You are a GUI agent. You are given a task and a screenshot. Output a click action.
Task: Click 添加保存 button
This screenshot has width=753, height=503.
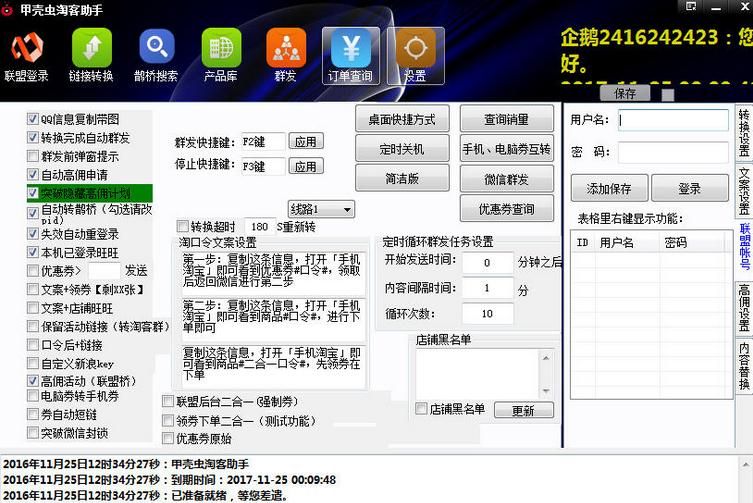click(x=609, y=188)
